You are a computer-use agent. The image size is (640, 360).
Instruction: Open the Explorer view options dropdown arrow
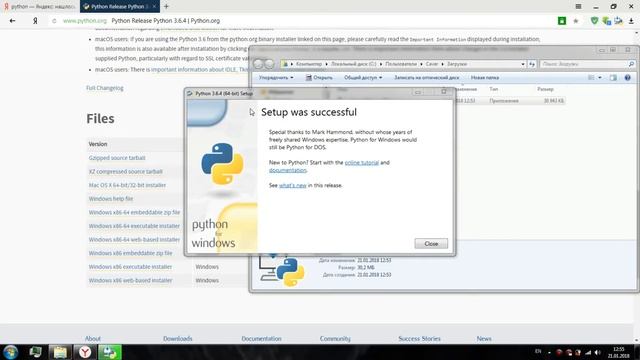pyautogui.click(x=600, y=78)
